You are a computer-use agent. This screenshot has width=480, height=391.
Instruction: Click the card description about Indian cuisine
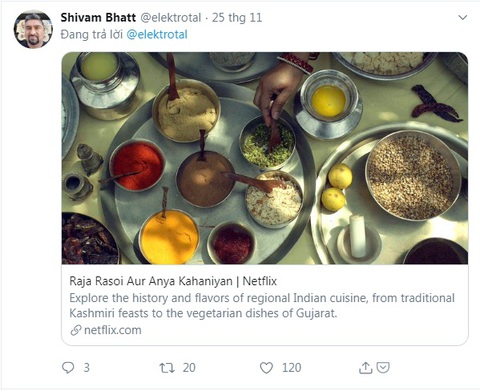[262, 305]
